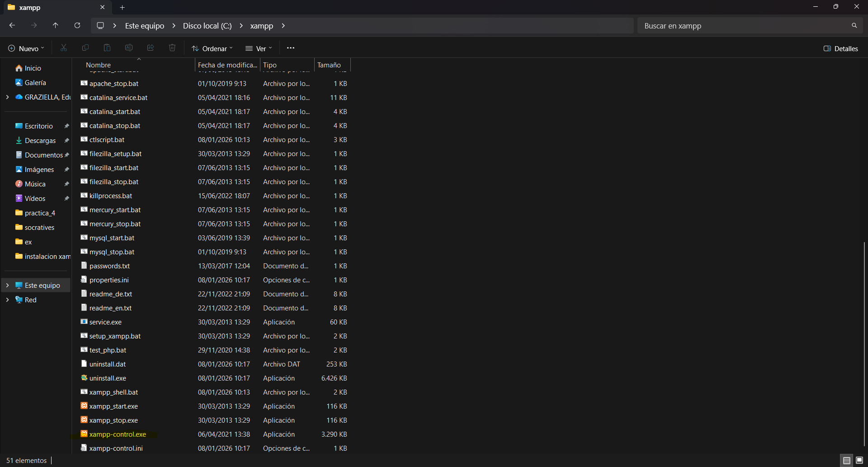Click the Delete trash icon

[172, 48]
